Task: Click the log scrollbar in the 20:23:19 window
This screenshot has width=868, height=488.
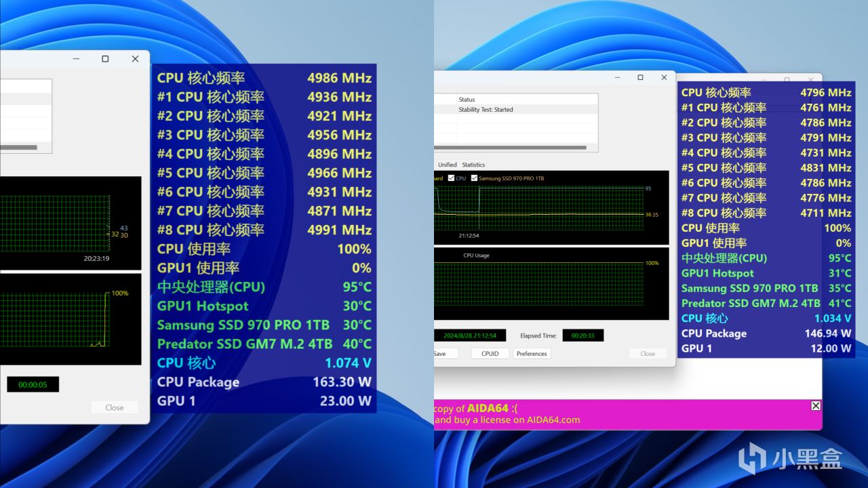Action: click(x=18, y=147)
